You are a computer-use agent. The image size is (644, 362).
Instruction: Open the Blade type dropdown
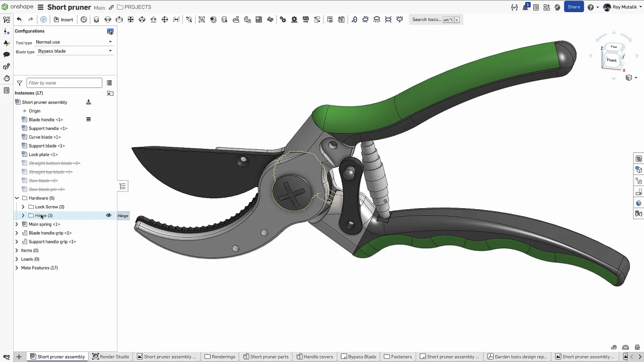tap(74, 51)
